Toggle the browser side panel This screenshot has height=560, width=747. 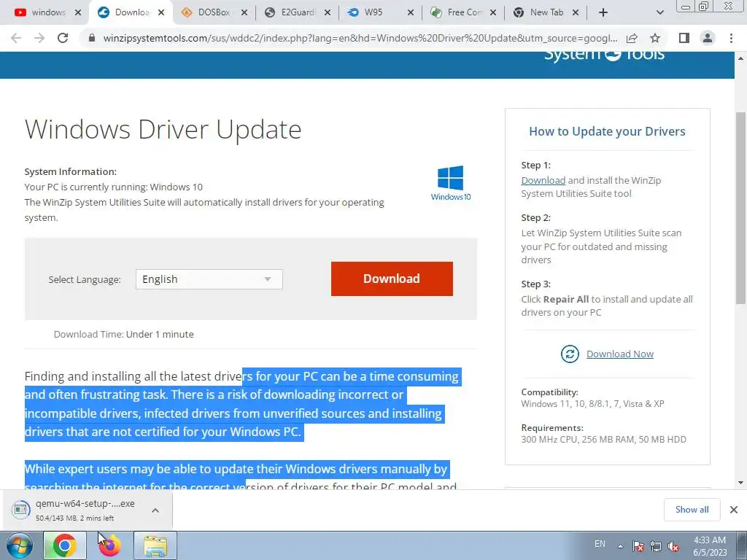[x=684, y=38]
